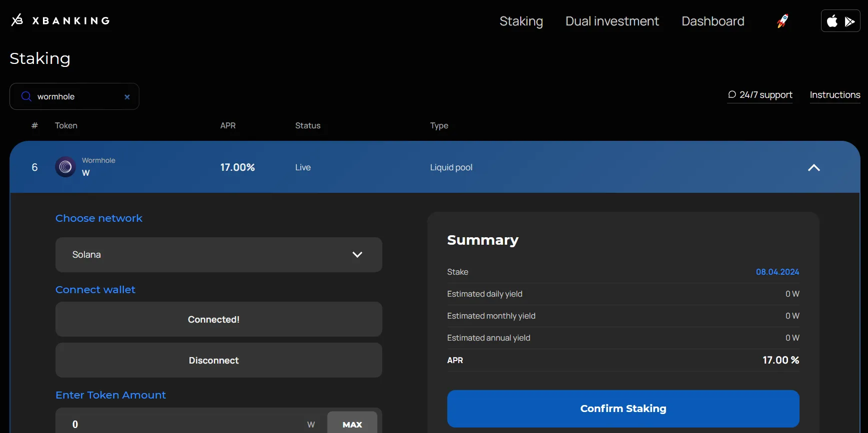Click the Connected! wallet button

(x=219, y=319)
